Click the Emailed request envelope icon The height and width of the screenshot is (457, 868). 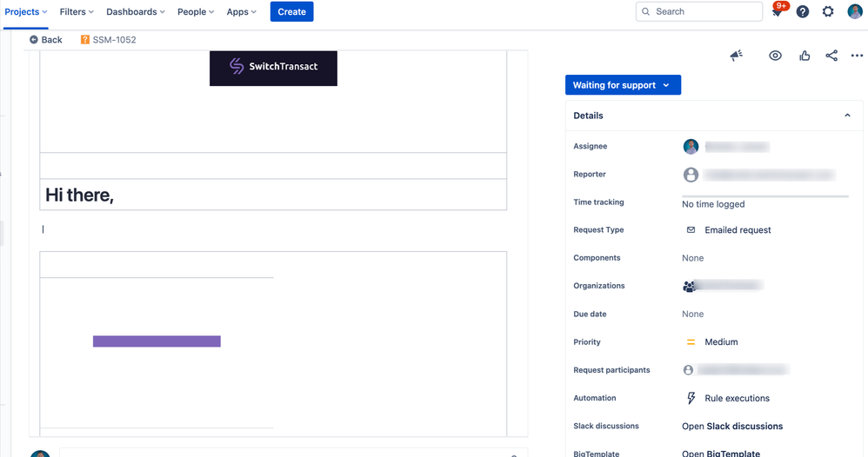(x=691, y=229)
